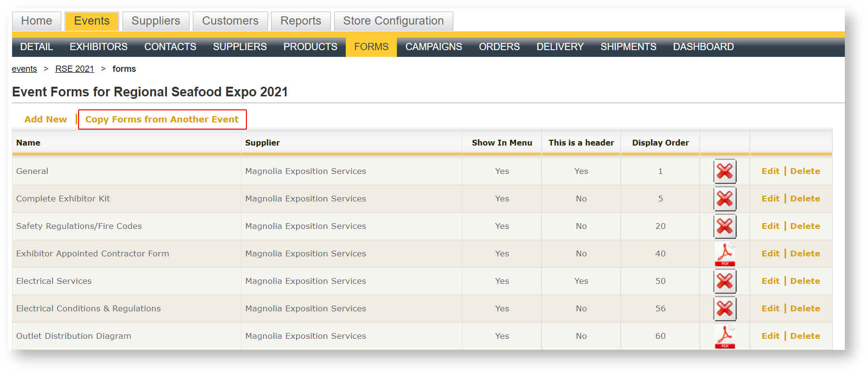Click the Display Order column header
868x373 pixels.
[x=660, y=143]
